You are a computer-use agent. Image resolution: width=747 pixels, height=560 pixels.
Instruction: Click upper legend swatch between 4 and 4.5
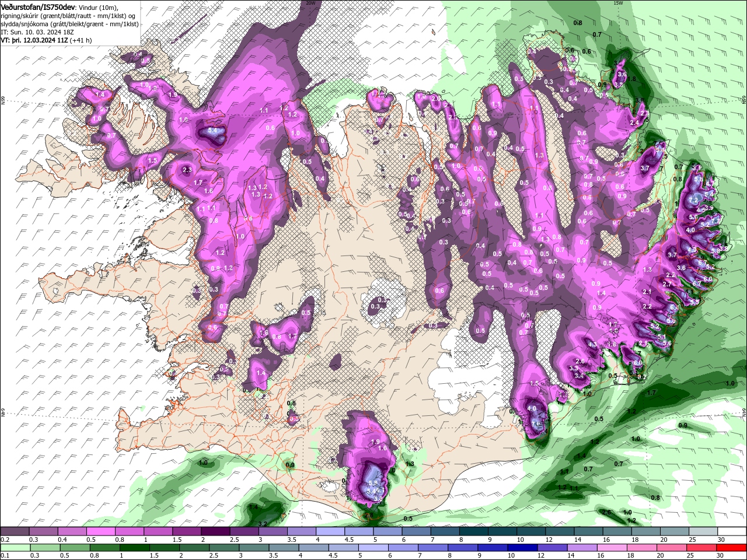[330, 531]
